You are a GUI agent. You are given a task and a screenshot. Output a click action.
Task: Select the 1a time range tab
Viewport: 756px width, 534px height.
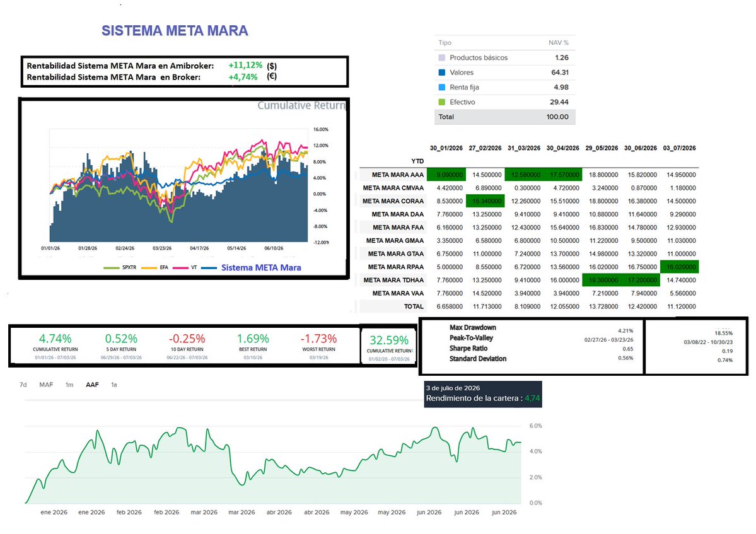[x=113, y=385]
